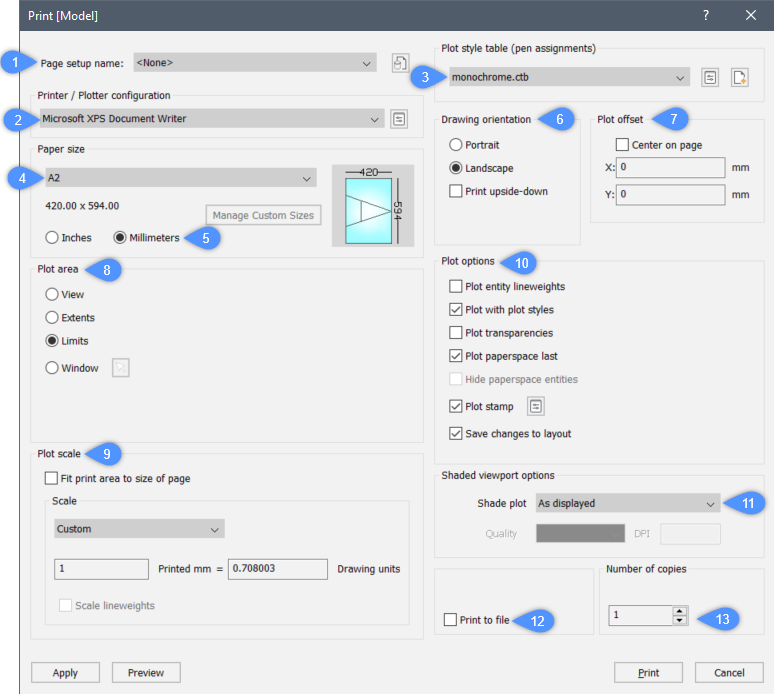The width and height of the screenshot is (774, 694).
Task: Select the Portrait orientation option
Action: click(456, 145)
